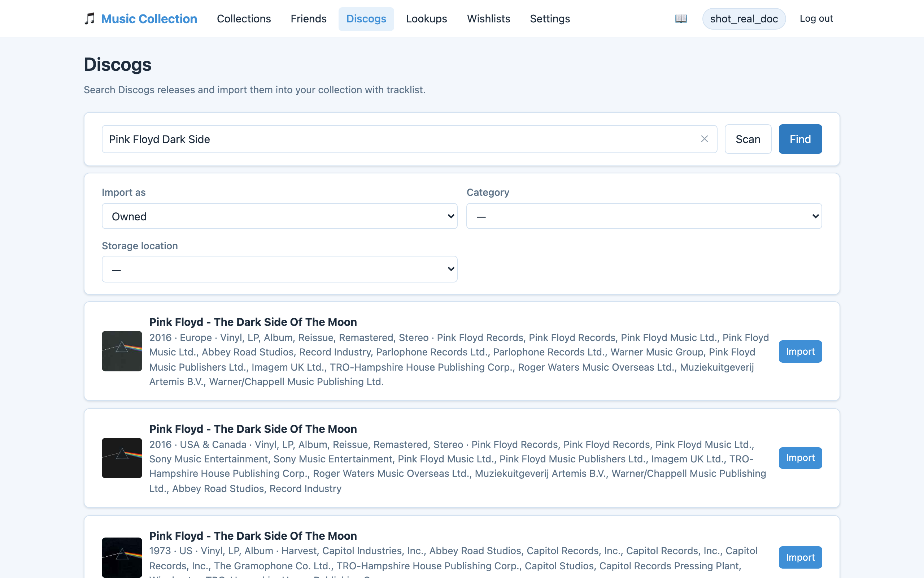Click the 2016 Europe release details text
924x578 pixels.
click(459, 359)
